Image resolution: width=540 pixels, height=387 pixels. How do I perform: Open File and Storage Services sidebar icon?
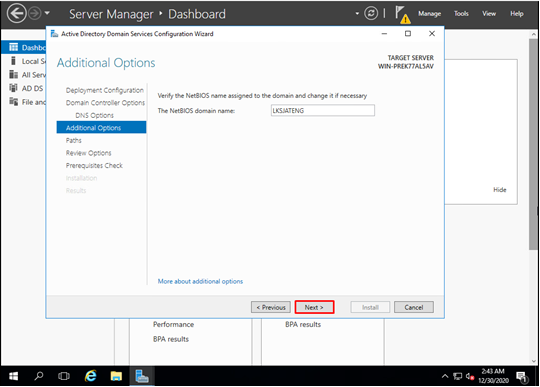point(13,102)
